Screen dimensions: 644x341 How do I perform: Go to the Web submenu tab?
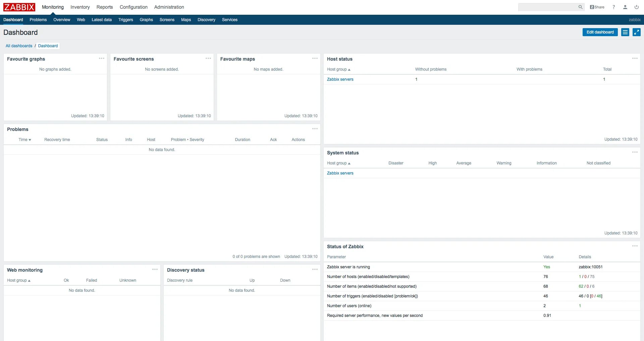[81, 20]
